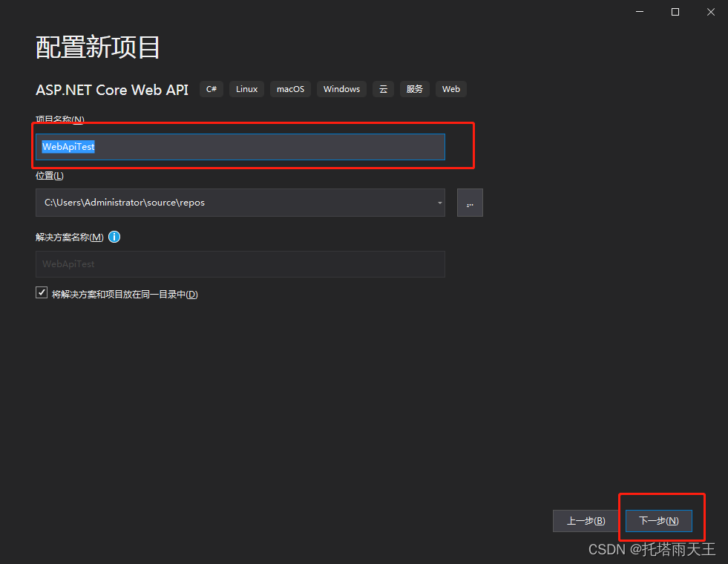Click the C# tag

(211, 89)
